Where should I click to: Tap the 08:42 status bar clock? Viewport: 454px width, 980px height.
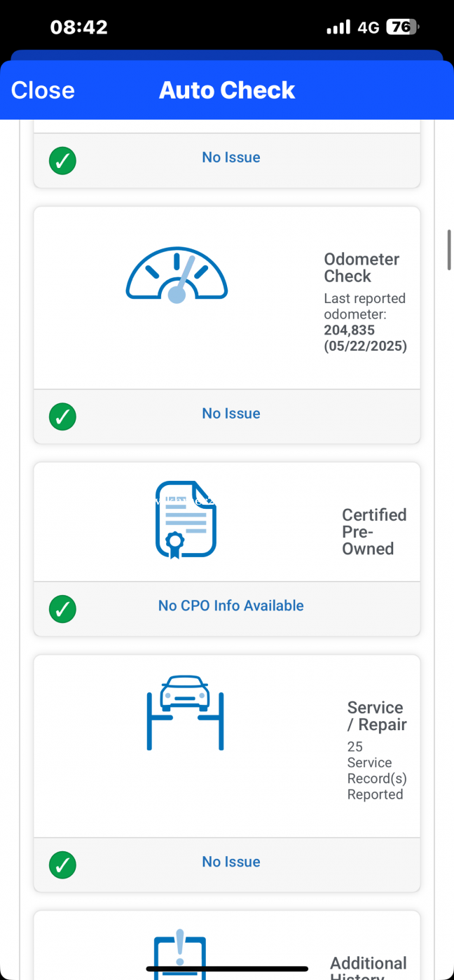(x=79, y=27)
